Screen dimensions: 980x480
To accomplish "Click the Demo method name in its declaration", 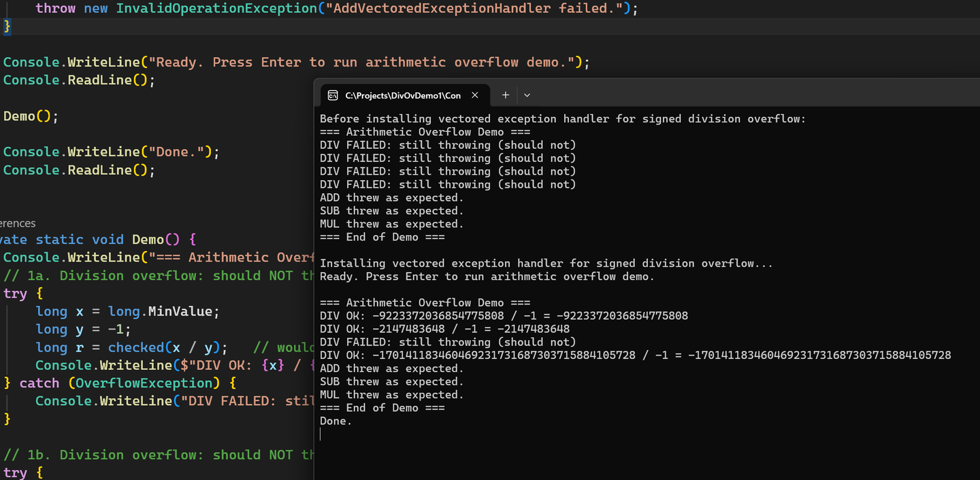I will (148, 239).
